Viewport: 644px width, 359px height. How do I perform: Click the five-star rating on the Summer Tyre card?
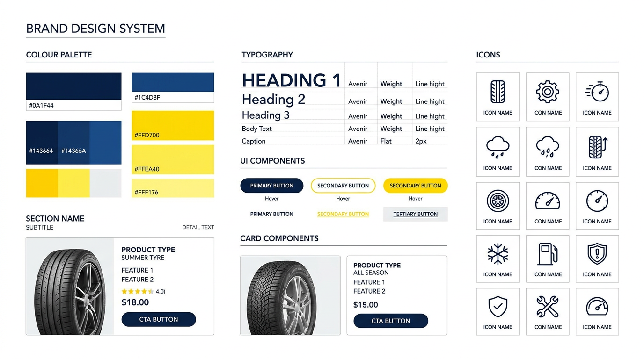coord(138,292)
